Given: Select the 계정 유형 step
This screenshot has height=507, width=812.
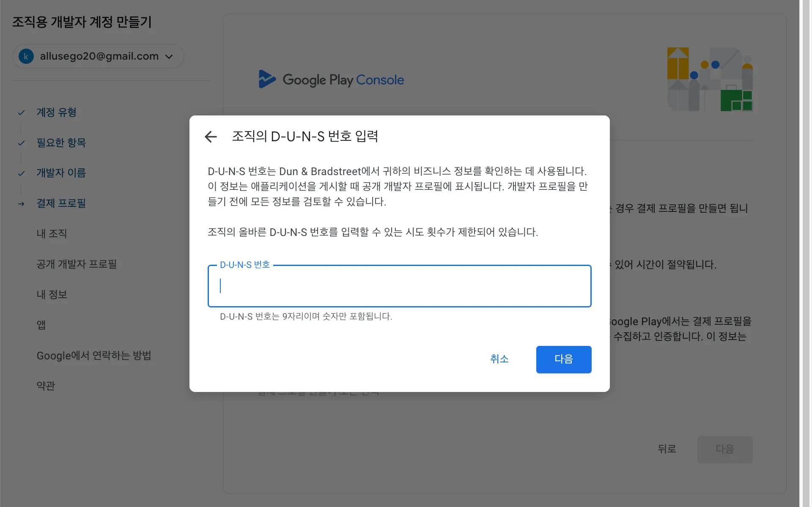Looking at the screenshot, I should click(x=56, y=112).
